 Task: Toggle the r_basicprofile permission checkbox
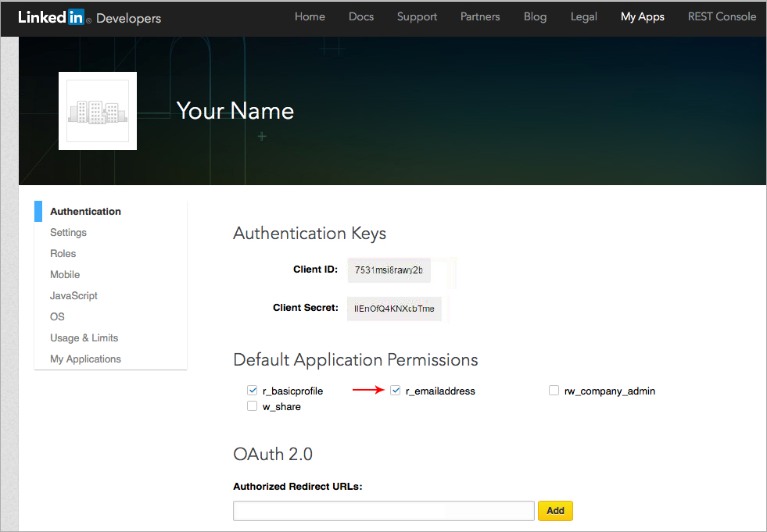[x=252, y=391]
